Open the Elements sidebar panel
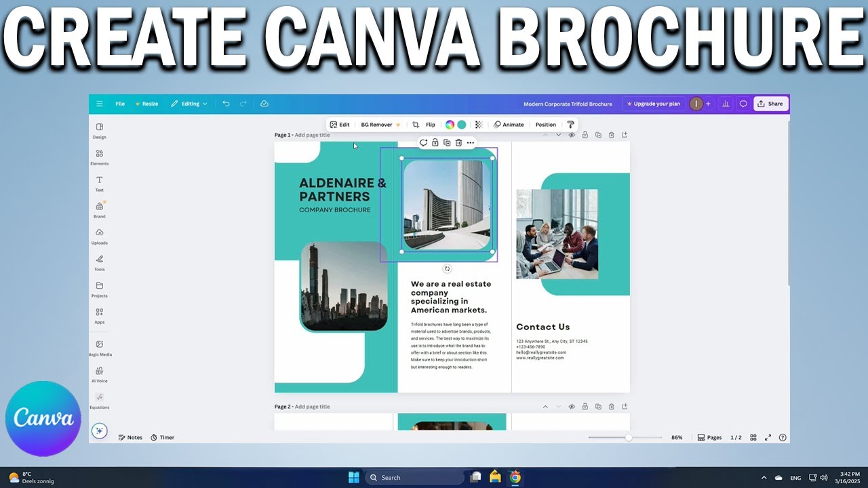Screen dimensions: 868x488 point(100,157)
